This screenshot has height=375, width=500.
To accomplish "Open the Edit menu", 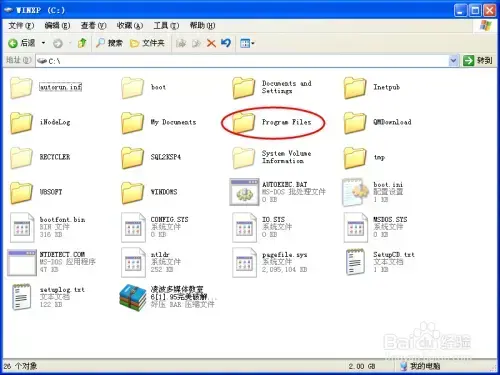I will [57, 25].
